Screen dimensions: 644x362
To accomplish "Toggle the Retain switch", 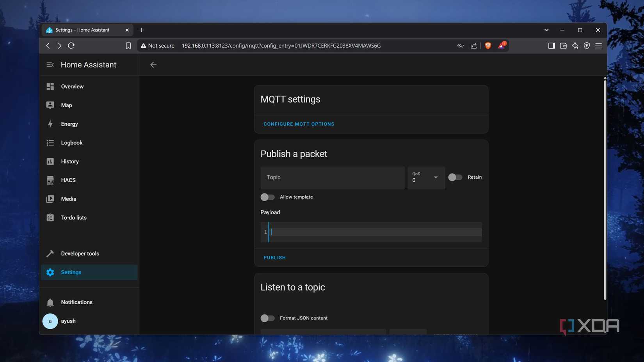I will tap(455, 177).
